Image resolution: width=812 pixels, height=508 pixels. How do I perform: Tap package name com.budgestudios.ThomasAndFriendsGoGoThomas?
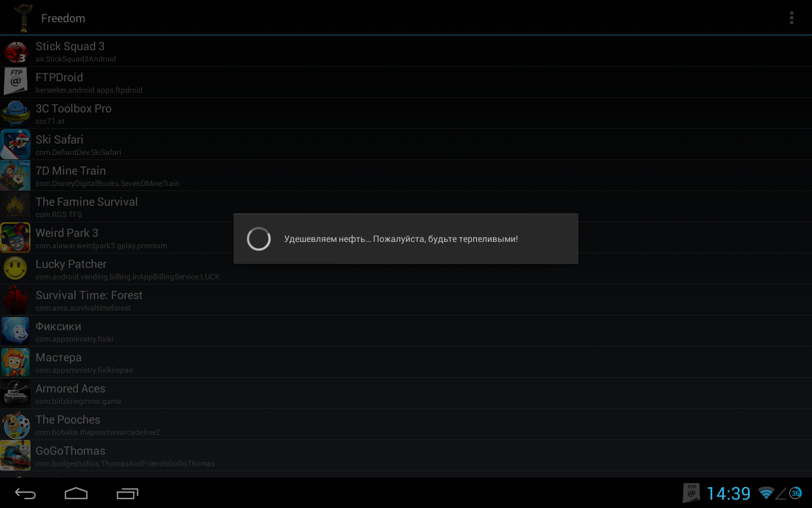click(x=125, y=464)
